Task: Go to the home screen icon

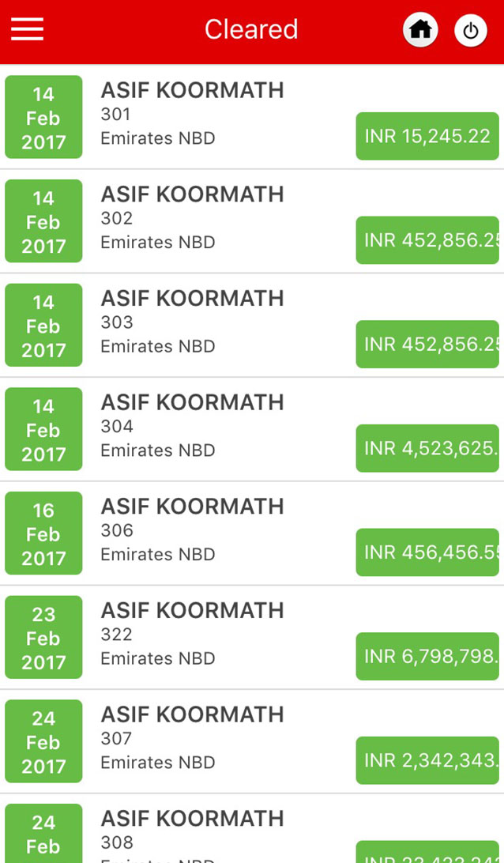Action: (420, 30)
